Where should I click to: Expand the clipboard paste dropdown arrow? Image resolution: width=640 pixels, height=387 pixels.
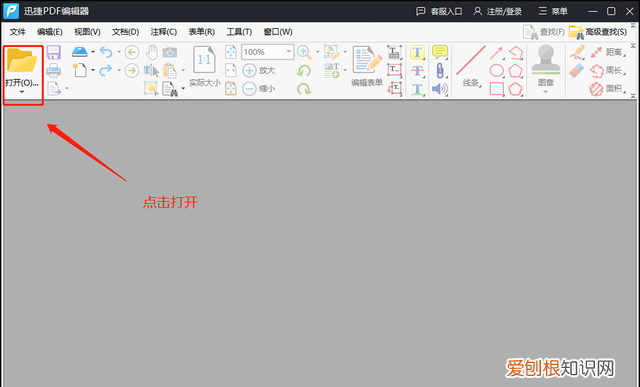[x=183, y=70]
